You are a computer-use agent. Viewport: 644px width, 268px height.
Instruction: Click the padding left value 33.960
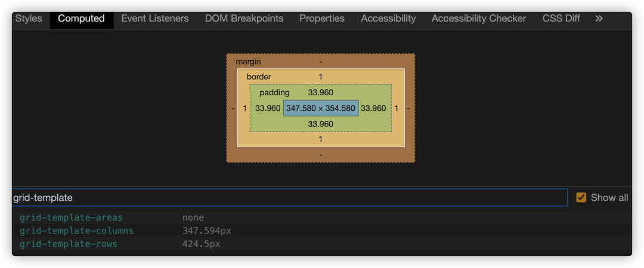click(268, 108)
